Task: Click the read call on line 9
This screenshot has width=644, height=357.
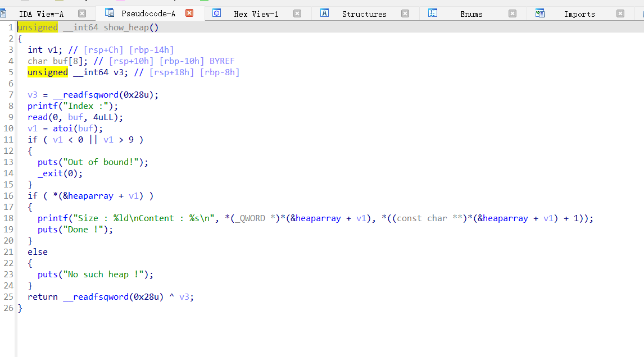Action: tap(38, 117)
